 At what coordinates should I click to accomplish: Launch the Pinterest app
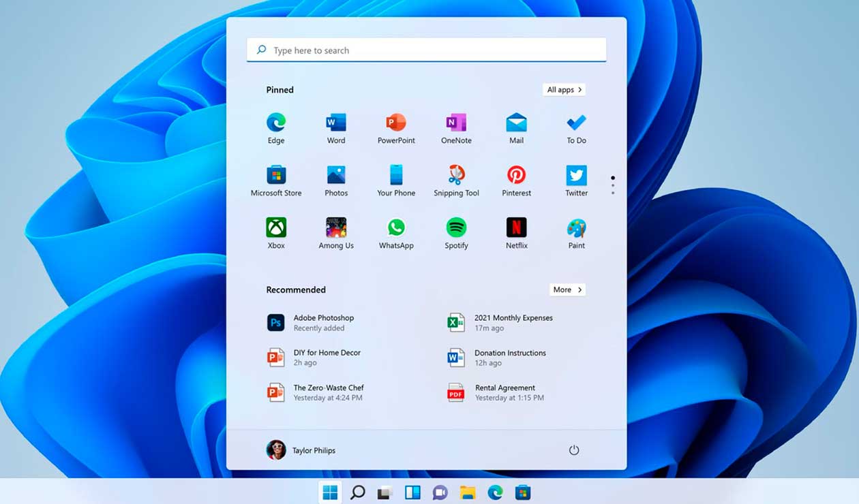click(516, 181)
